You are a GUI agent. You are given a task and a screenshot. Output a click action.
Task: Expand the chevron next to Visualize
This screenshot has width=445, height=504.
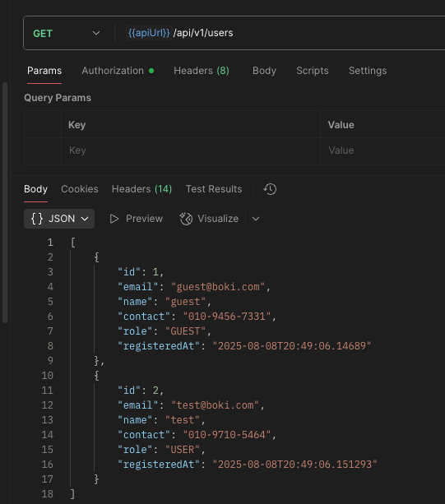256,219
